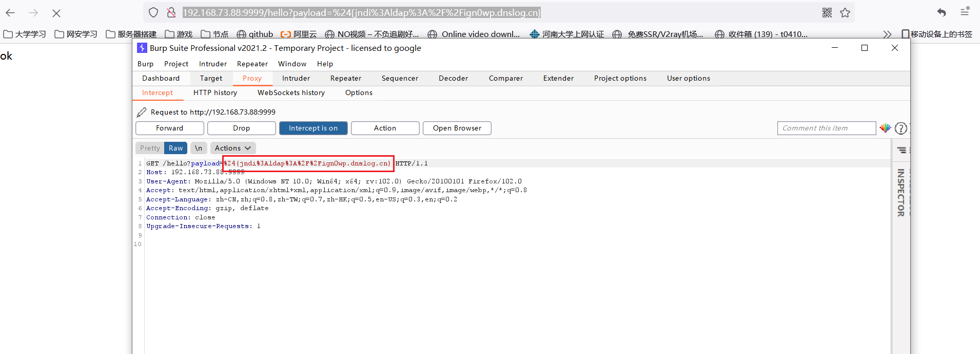The image size is (980, 354).
Task: Show more bookmarks with the double chevron
Action: pyautogui.click(x=887, y=34)
